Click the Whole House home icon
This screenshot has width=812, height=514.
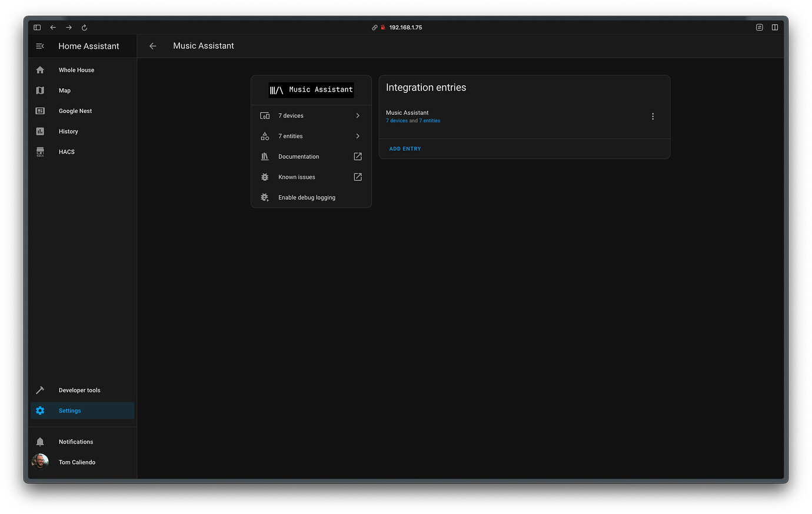[x=40, y=69]
